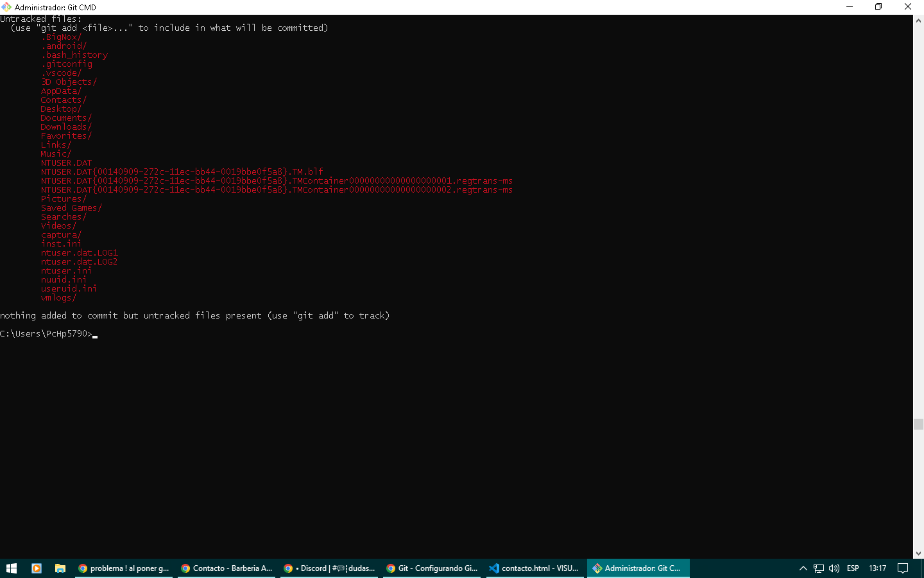Switch to 'Git - Configurando Gi...' Chrome window
This screenshot has height=578, width=924.
432,568
